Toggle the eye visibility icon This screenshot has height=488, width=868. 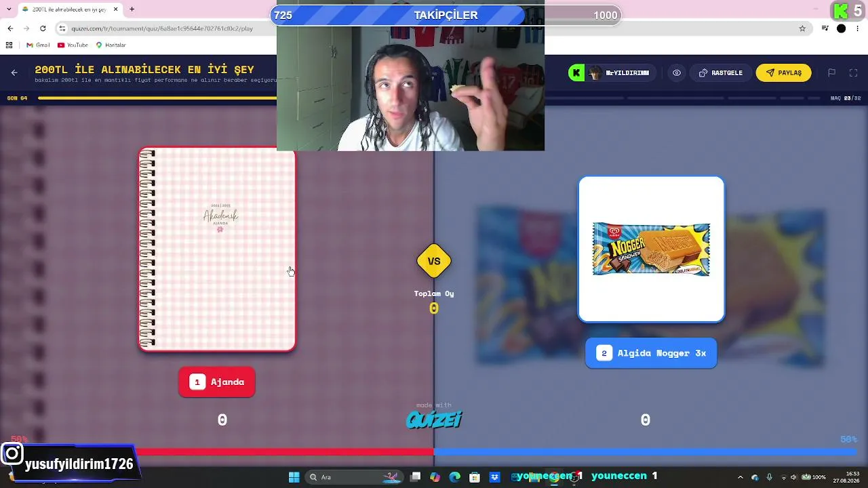677,73
